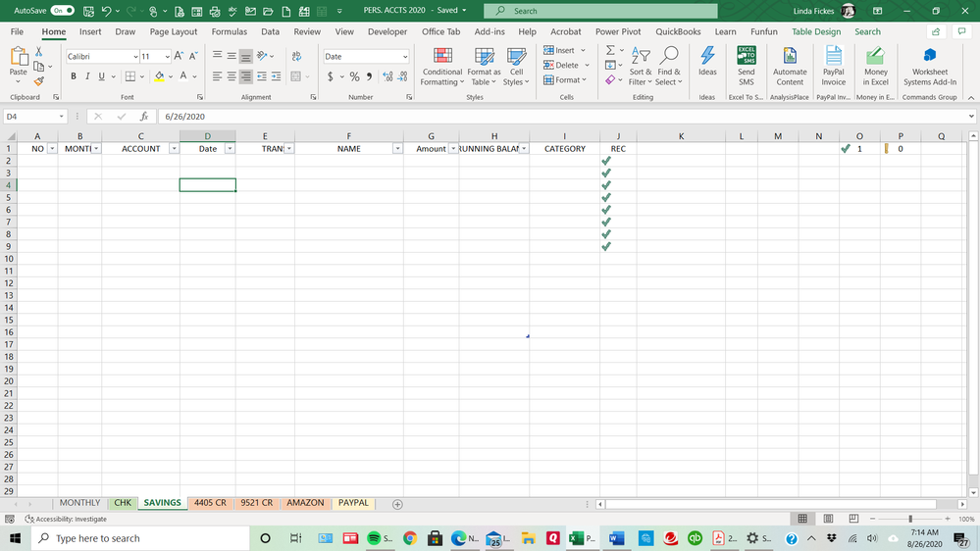Image resolution: width=980 pixels, height=551 pixels.
Task: Open the Amount column filter dropdown
Action: click(x=452, y=149)
